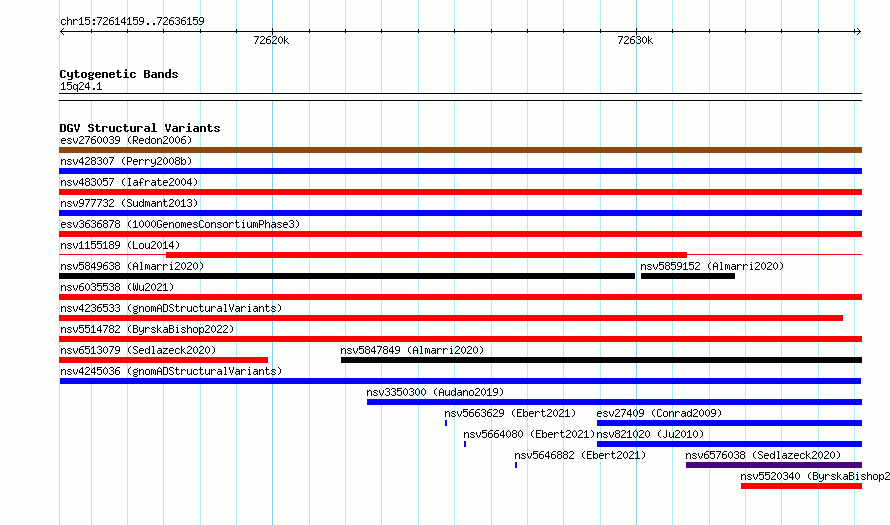Screen dimensions: 890x525
Task: Click the ruler's right arrow end
Action: coord(859,31)
